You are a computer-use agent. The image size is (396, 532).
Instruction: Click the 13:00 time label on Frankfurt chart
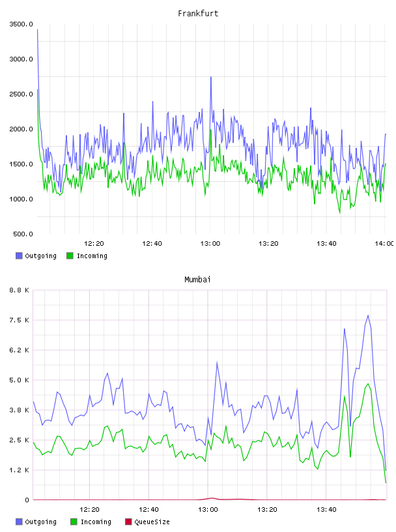click(x=210, y=244)
